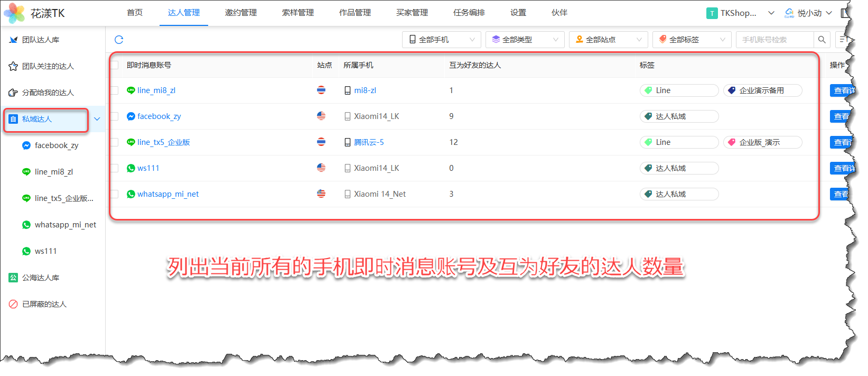Open the 作品管理 menu tab

pos(354,13)
